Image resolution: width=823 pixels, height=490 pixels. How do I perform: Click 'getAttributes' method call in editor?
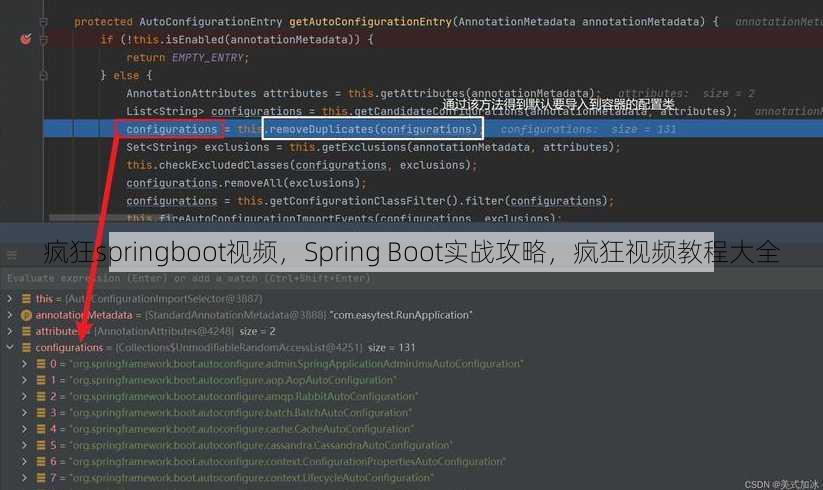point(423,93)
